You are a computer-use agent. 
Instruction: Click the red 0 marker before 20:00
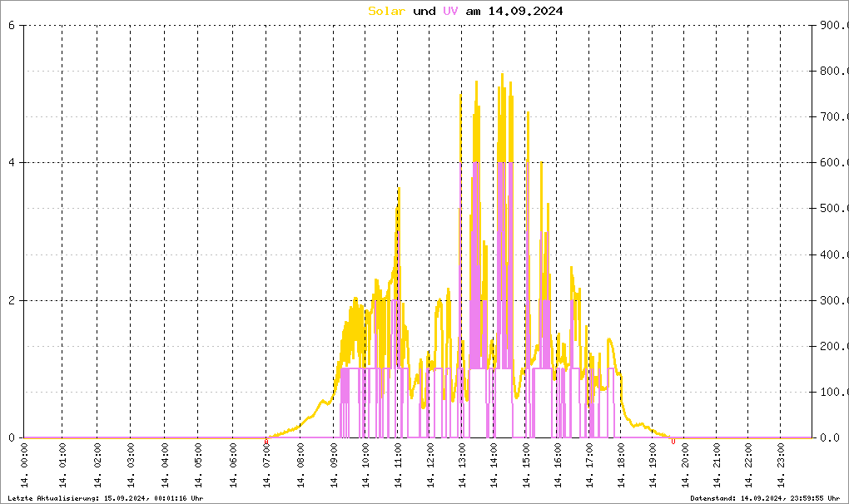673,442
